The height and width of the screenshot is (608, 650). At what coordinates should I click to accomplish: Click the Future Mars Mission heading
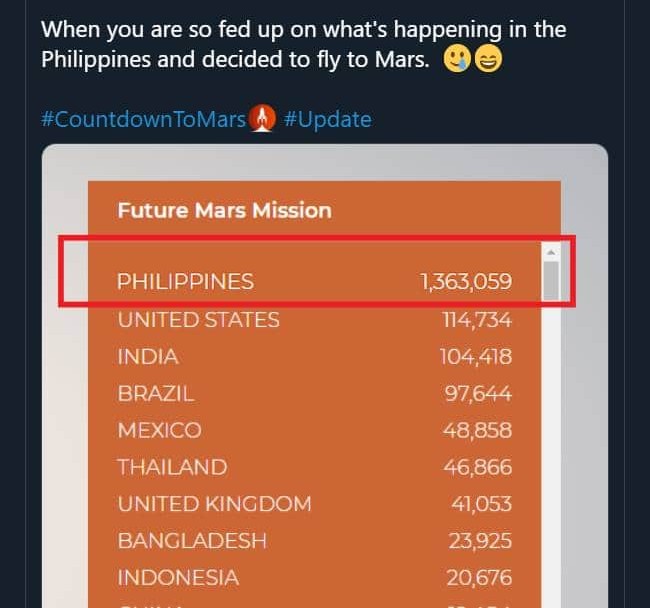click(225, 210)
